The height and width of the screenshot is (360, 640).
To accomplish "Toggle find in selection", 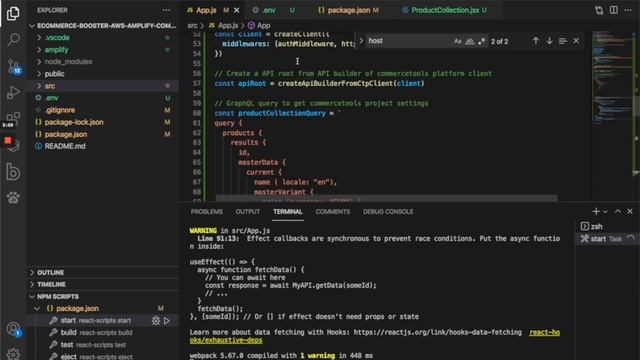I will tap(563, 41).
